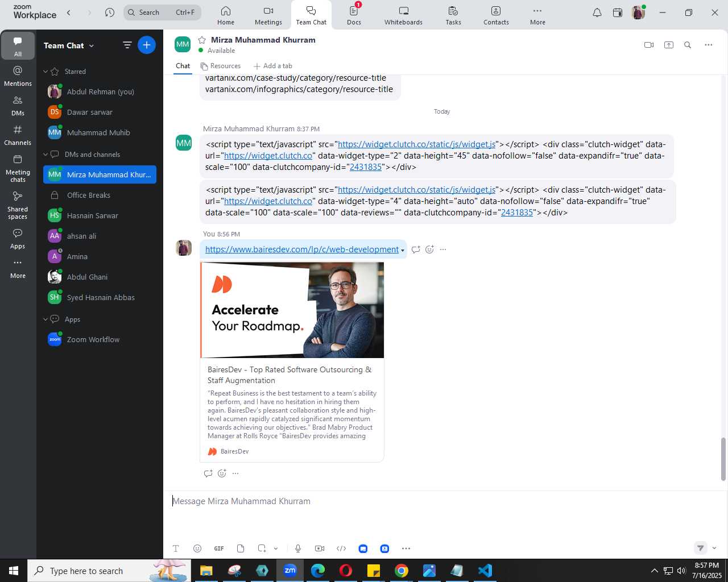This screenshot has height=582, width=728.
Task: Open chat with Abdul Ghani
Action: [x=100, y=277]
